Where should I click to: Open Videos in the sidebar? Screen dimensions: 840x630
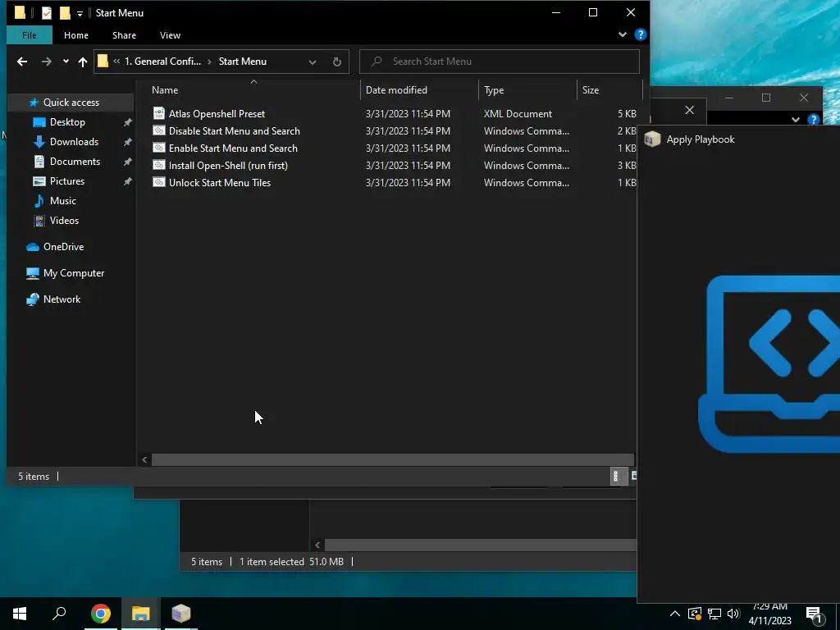coord(64,221)
